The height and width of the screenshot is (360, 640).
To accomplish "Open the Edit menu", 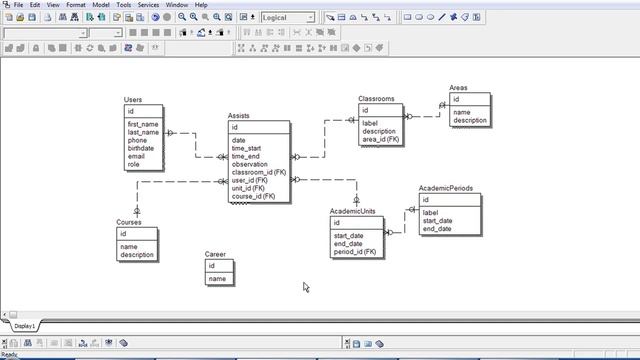I will point(35,5).
